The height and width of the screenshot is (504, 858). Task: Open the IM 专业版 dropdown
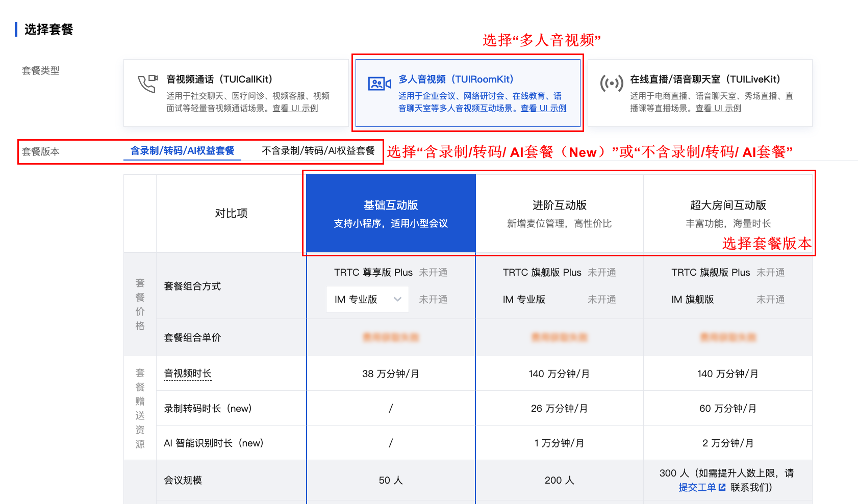point(367,299)
